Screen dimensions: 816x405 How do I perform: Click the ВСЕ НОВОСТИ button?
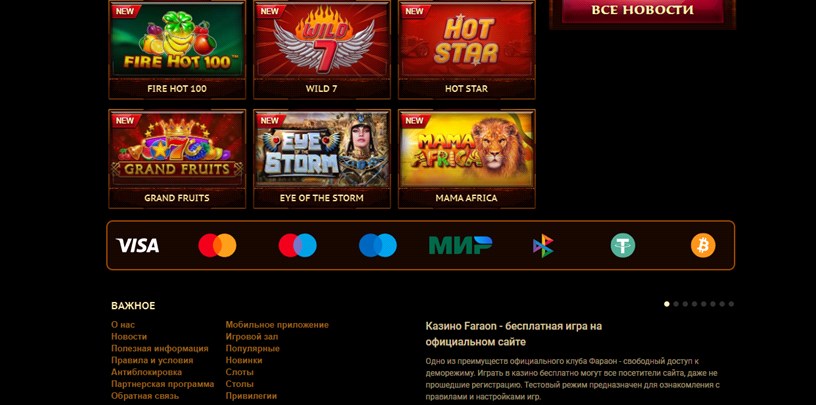tap(642, 10)
